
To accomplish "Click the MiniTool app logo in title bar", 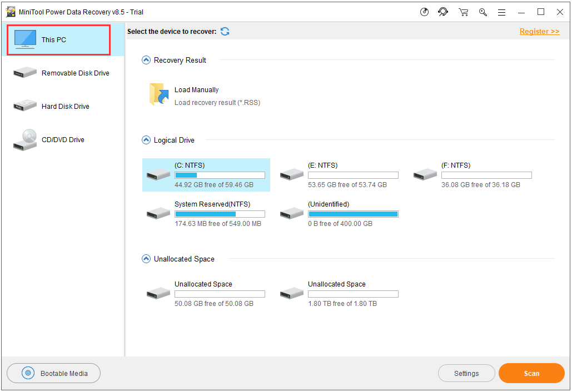I will tap(11, 12).
